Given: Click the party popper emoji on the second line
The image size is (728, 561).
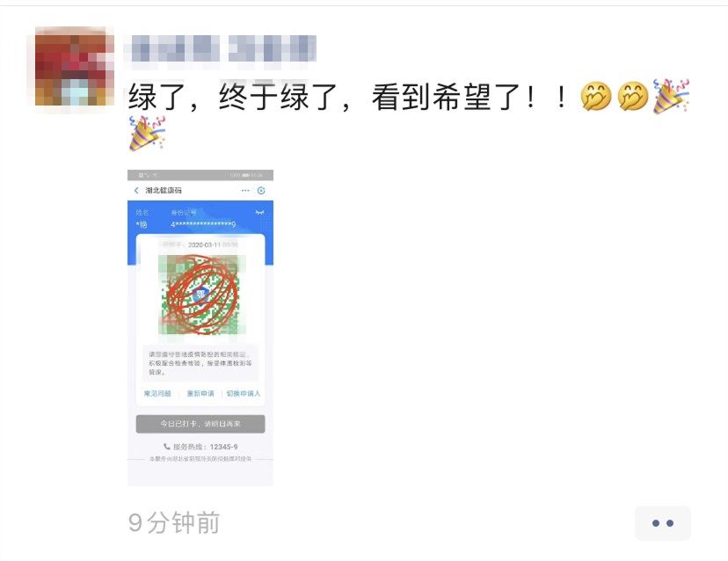Looking at the screenshot, I should 147,134.
